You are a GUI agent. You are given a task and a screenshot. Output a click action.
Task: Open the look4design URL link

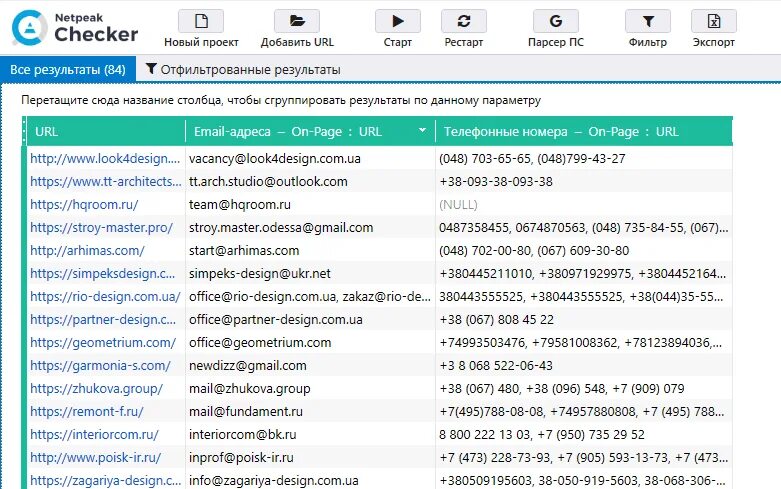coord(105,158)
